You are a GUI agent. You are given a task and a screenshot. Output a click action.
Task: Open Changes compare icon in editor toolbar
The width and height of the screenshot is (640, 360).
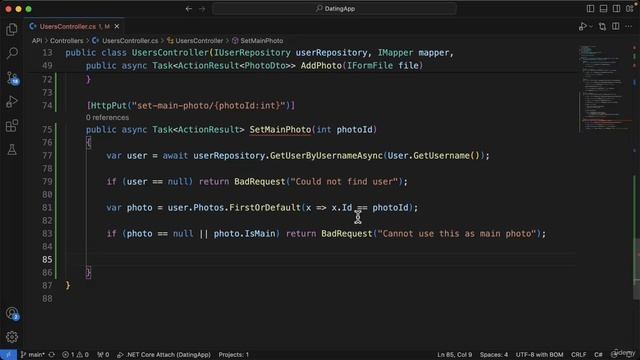pyautogui.click(x=602, y=27)
